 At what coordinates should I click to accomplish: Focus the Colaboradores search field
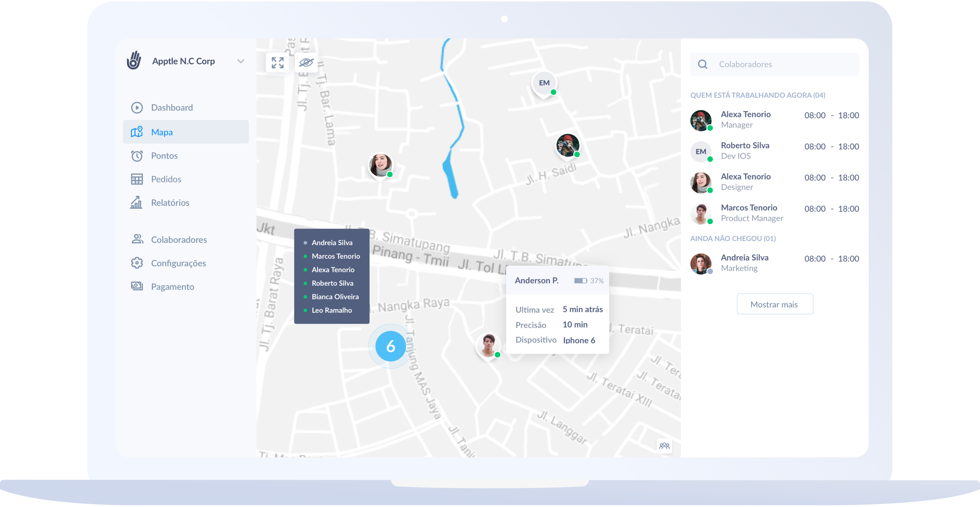coord(775,64)
